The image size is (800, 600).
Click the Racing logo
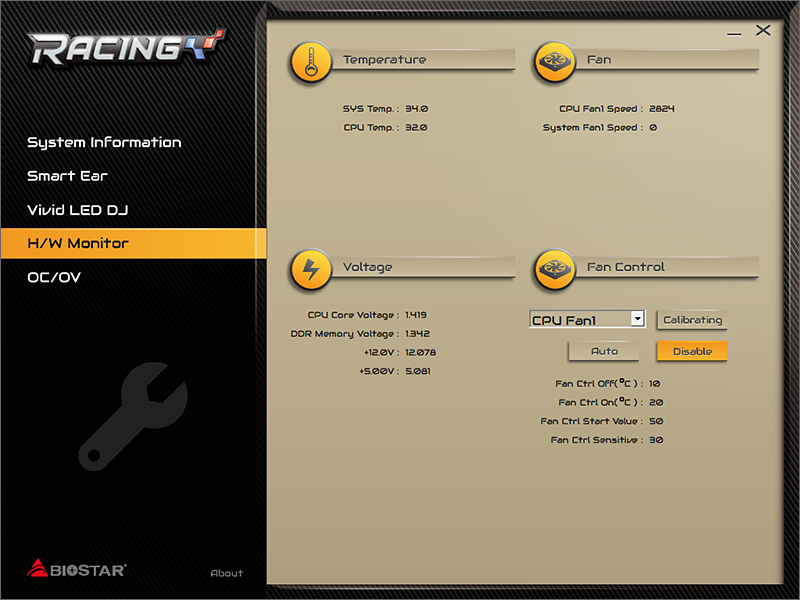point(126,47)
